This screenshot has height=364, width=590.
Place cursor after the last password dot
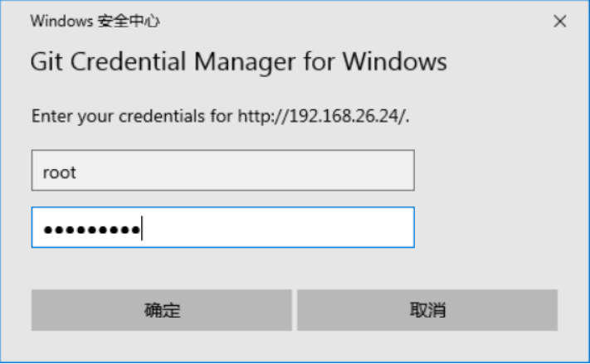141,228
